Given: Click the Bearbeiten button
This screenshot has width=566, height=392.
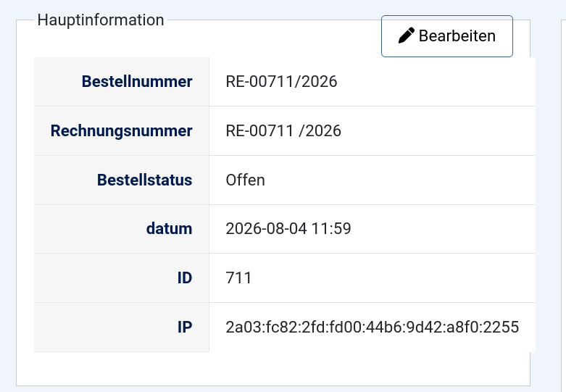Looking at the screenshot, I should [x=447, y=36].
